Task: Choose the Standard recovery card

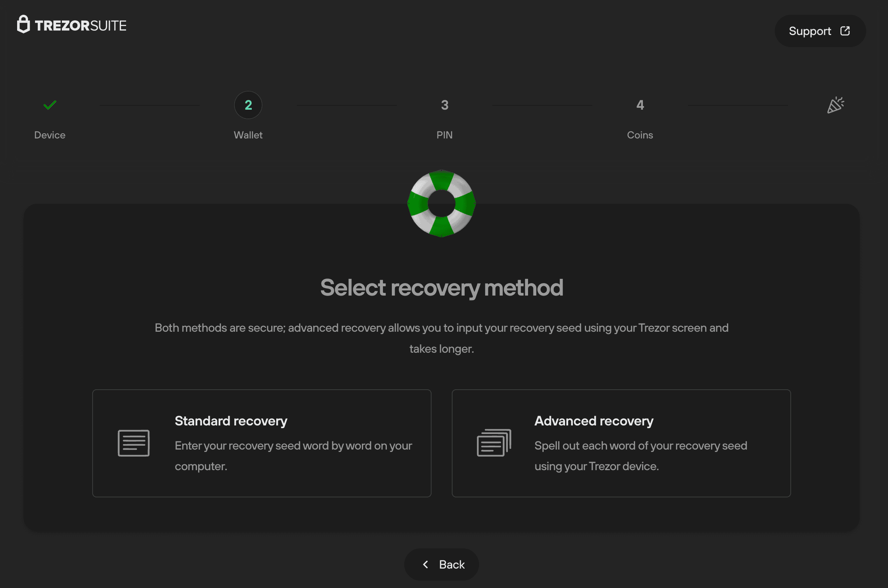Action: (x=262, y=443)
